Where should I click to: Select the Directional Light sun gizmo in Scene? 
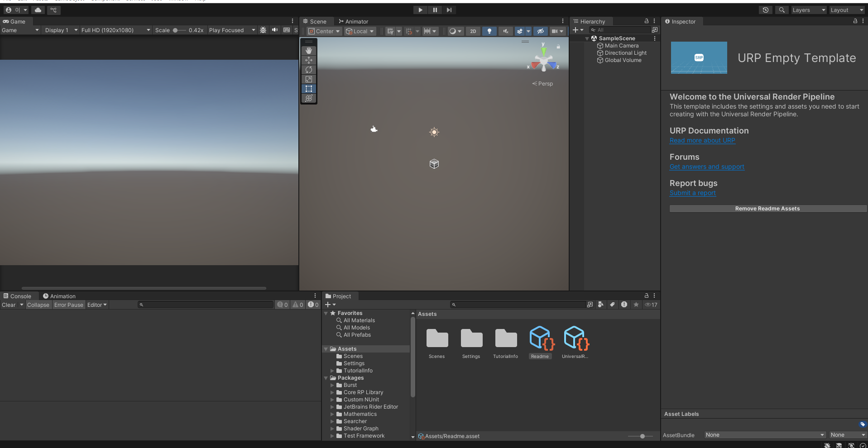tap(434, 132)
